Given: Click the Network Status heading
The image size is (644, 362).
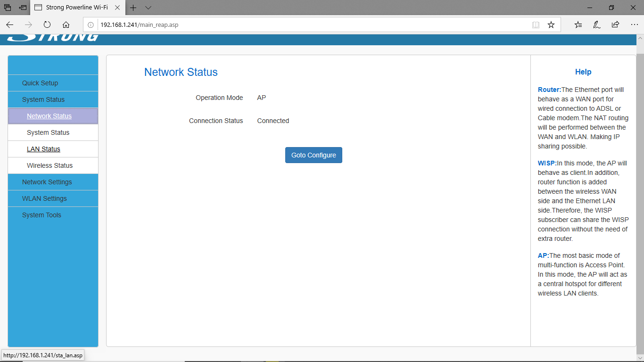Looking at the screenshot, I should 181,72.
